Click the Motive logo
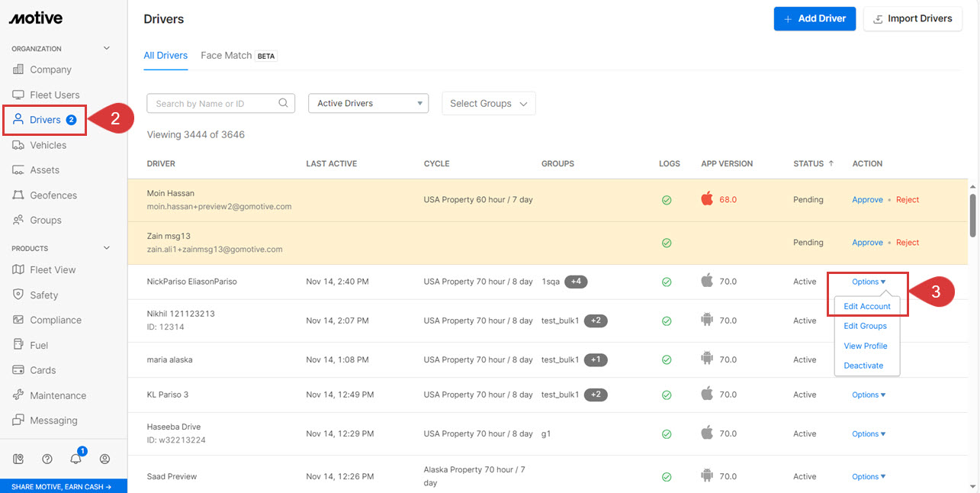 36,18
